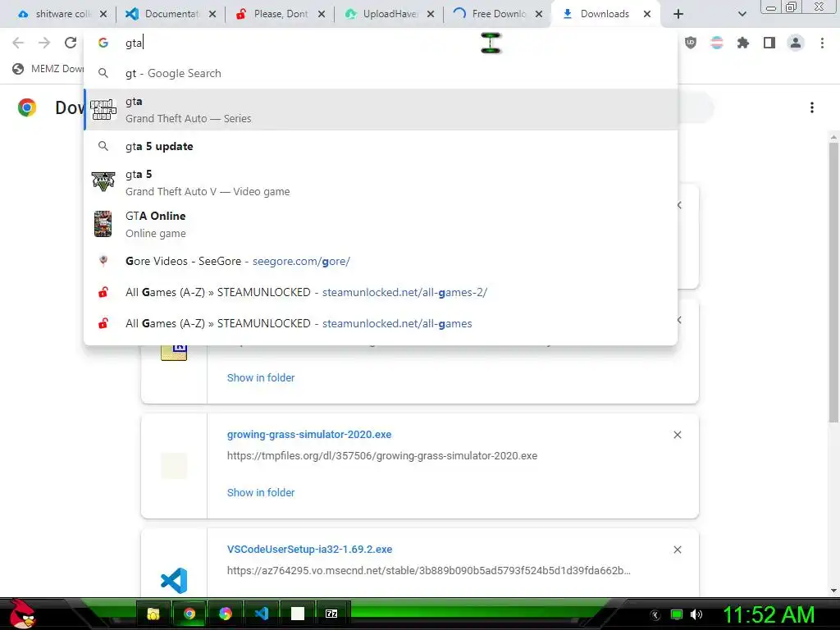Click the Angry Birds start button
This screenshot has height=630, width=840.
[x=21, y=614]
